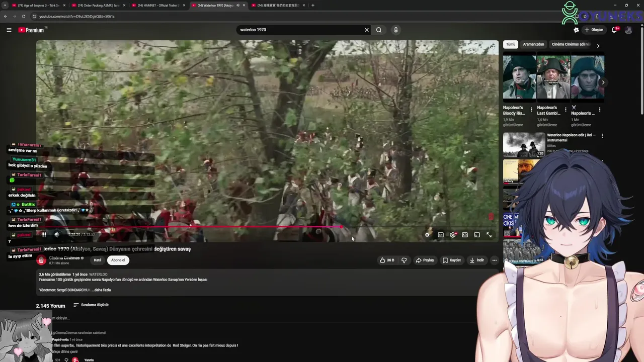Like the video showing 36 B

pyautogui.click(x=387, y=260)
